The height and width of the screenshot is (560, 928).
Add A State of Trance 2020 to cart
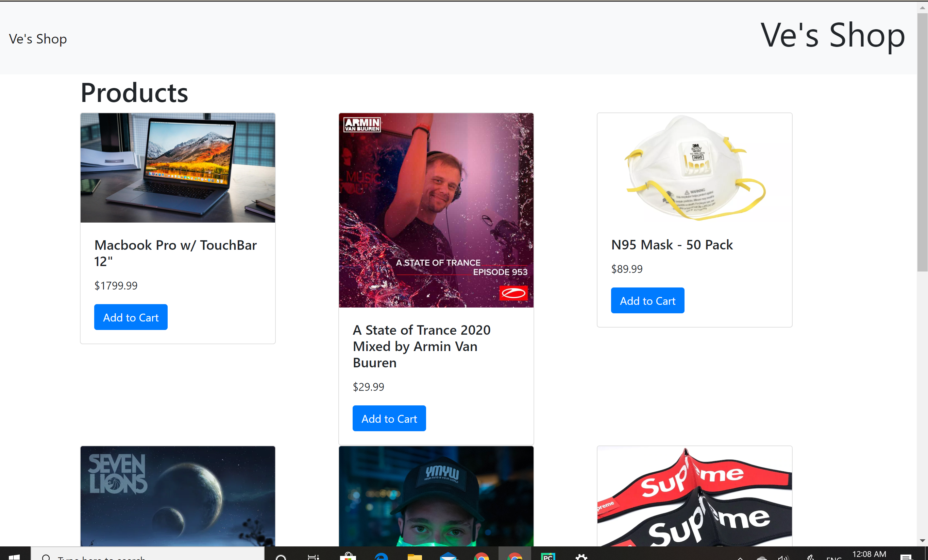[389, 418]
